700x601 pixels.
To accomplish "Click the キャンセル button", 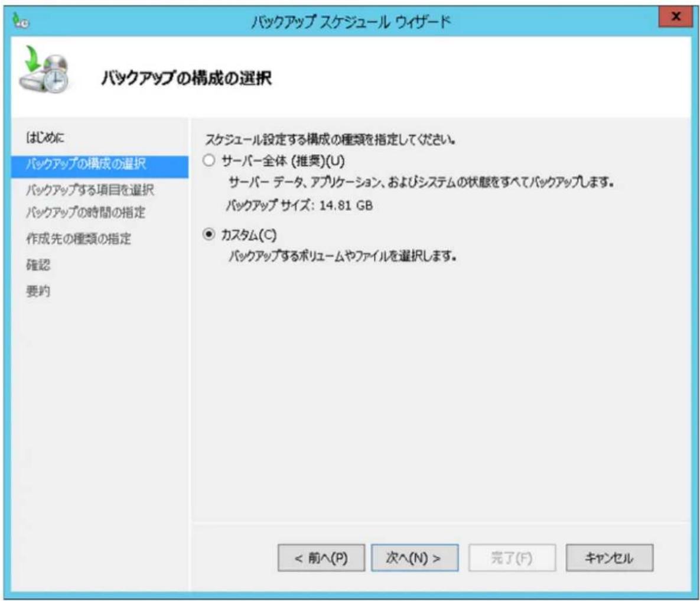I will coord(610,558).
